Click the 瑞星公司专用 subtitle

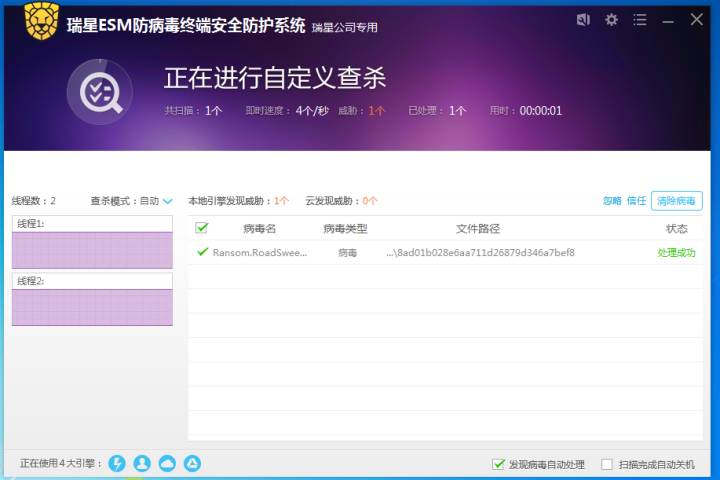345,28
